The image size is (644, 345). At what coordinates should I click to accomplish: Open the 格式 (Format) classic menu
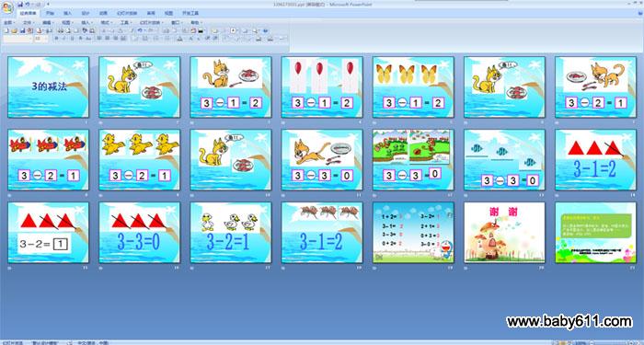point(106,23)
